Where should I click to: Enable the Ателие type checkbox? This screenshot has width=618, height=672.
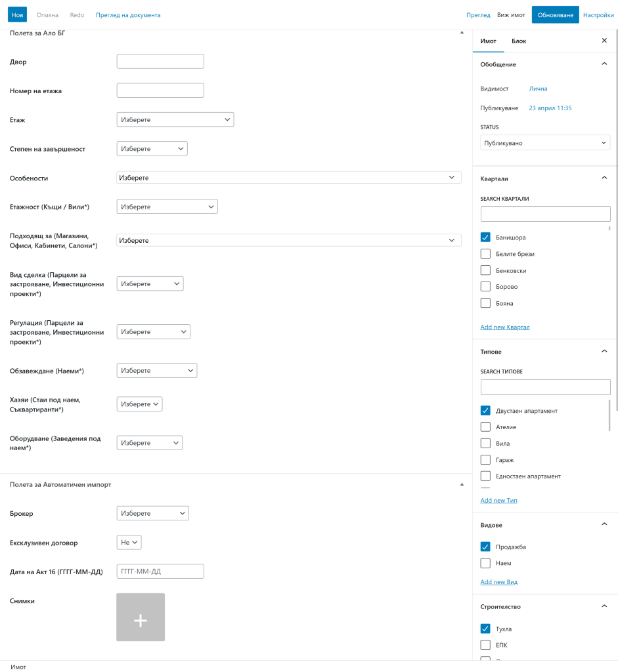(x=486, y=427)
